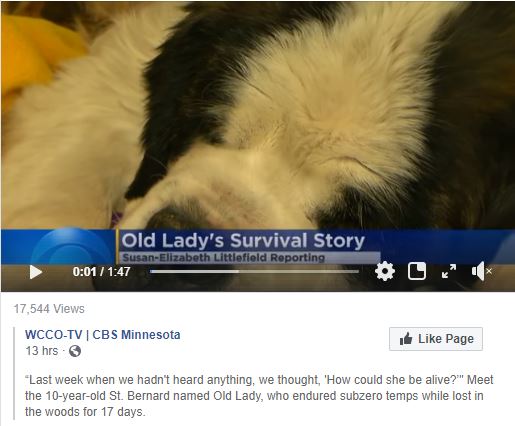Open the video settings gear

385,271
